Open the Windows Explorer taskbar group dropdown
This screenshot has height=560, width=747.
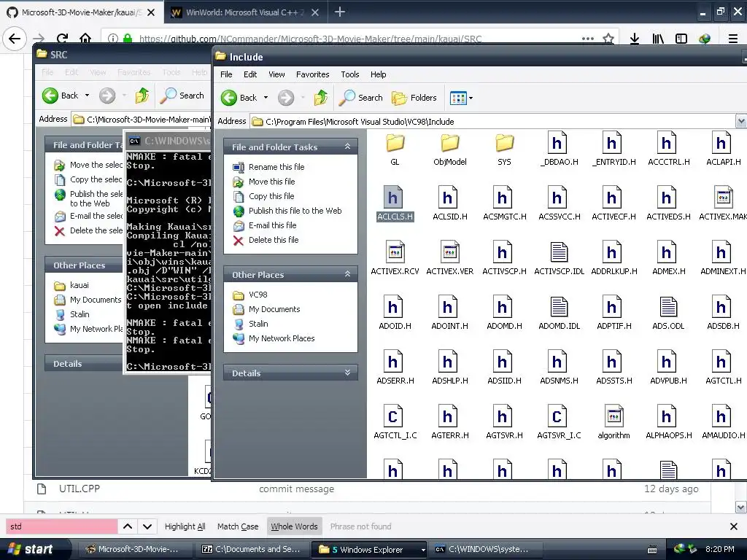pos(423,550)
